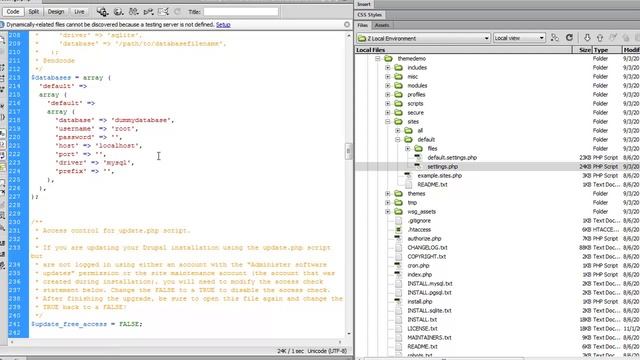The height and width of the screenshot is (360, 640).
Task: Dismiss the testing server info bar
Action: pos(347,24)
